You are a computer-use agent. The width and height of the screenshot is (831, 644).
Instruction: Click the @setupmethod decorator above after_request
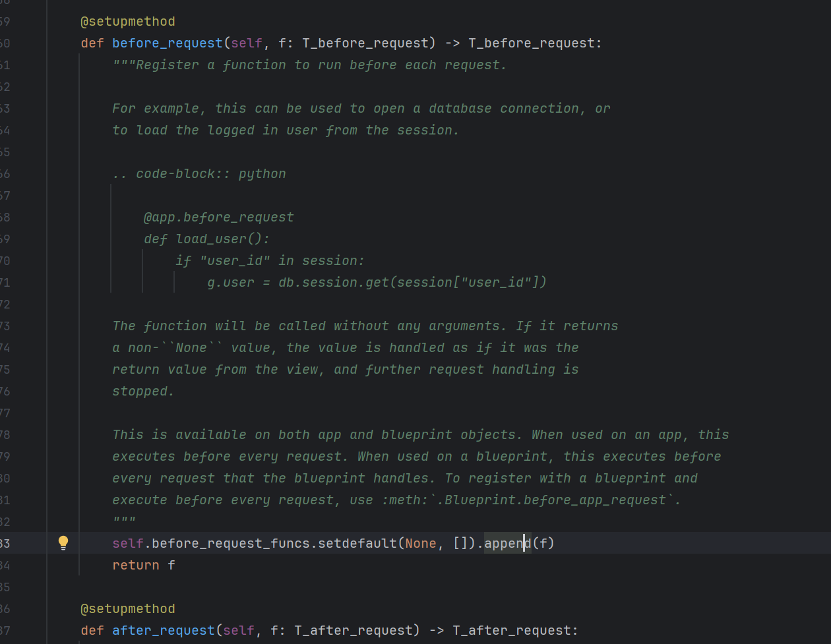128,609
